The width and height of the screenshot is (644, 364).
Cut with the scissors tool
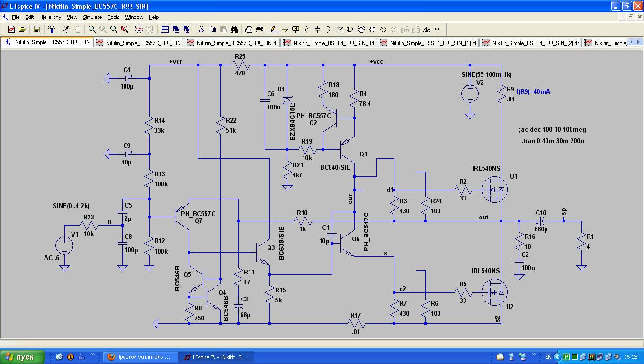click(x=201, y=29)
